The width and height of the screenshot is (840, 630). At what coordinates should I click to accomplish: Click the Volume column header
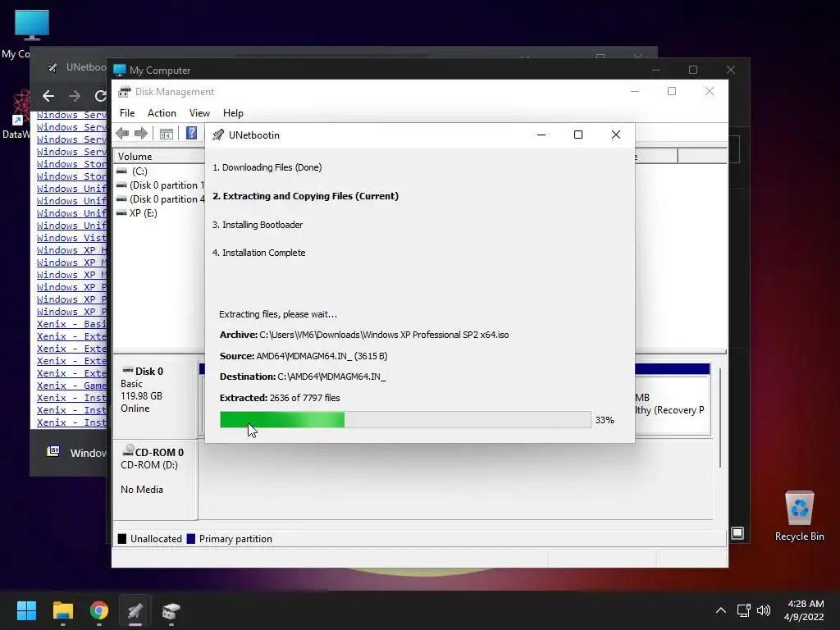pyautogui.click(x=160, y=157)
